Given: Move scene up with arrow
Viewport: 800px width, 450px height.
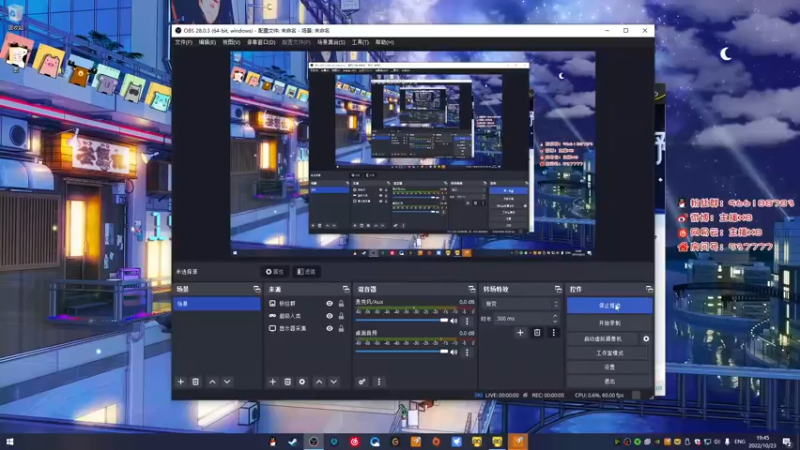Looking at the screenshot, I should 213,382.
